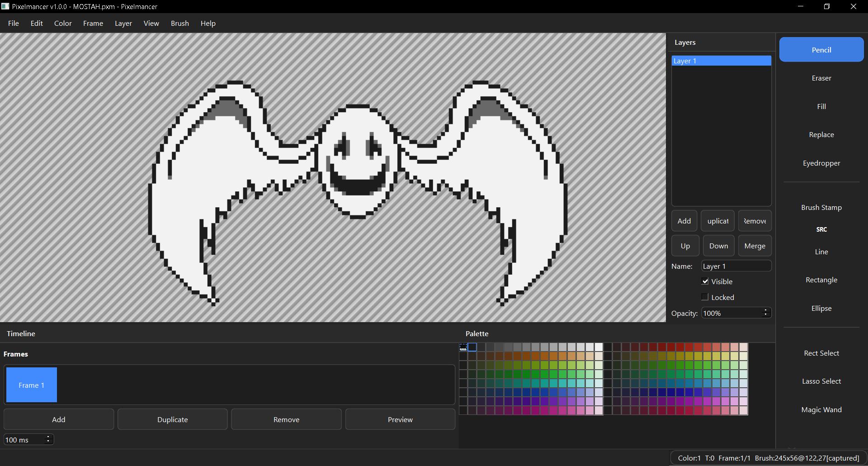Image resolution: width=868 pixels, height=466 pixels.
Task: Activate the Rect Select tool
Action: (821, 353)
